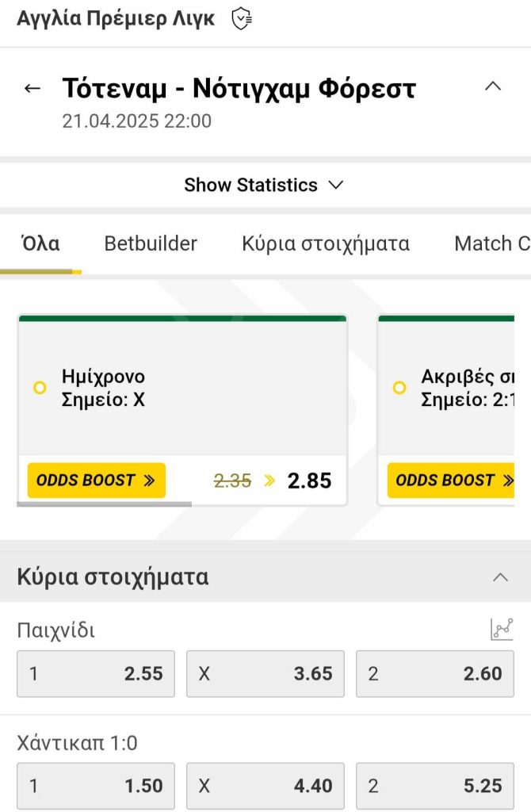Select handicap home win at 1.50
Screen dimensions: 531x812
[96, 786]
